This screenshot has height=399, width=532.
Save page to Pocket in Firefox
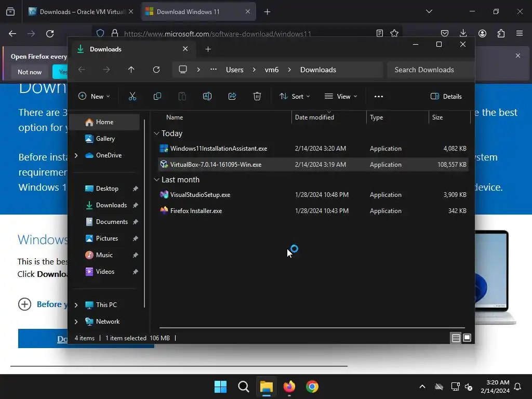pyautogui.click(x=445, y=33)
